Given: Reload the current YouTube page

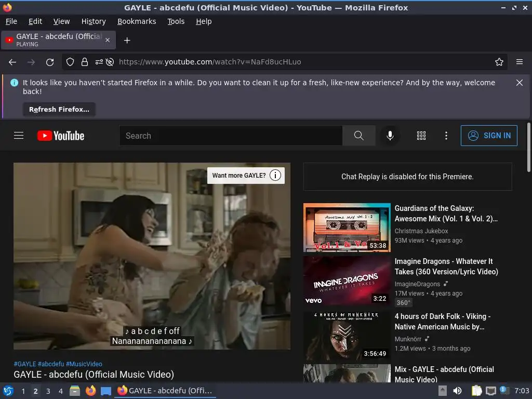Looking at the screenshot, I should click(50, 62).
